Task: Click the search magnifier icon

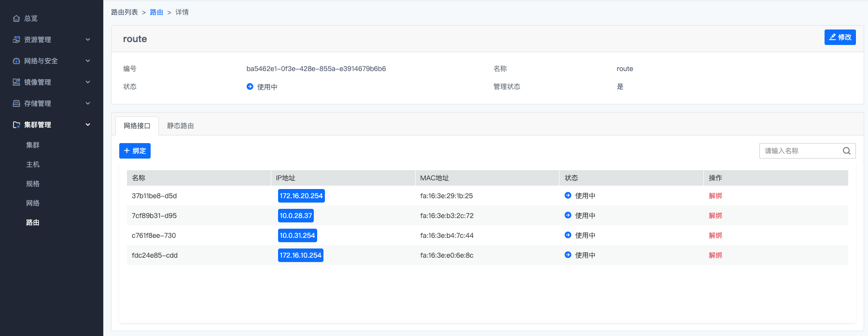Action: [846, 151]
